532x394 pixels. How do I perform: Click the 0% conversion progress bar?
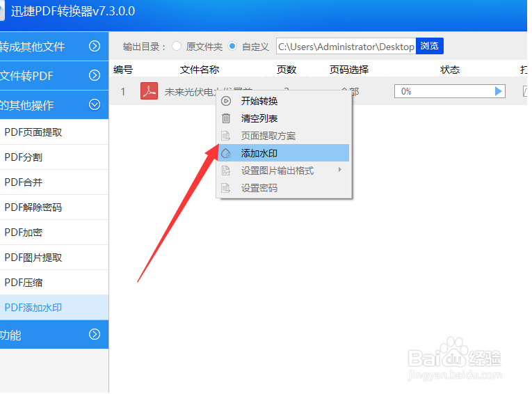[x=449, y=91]
